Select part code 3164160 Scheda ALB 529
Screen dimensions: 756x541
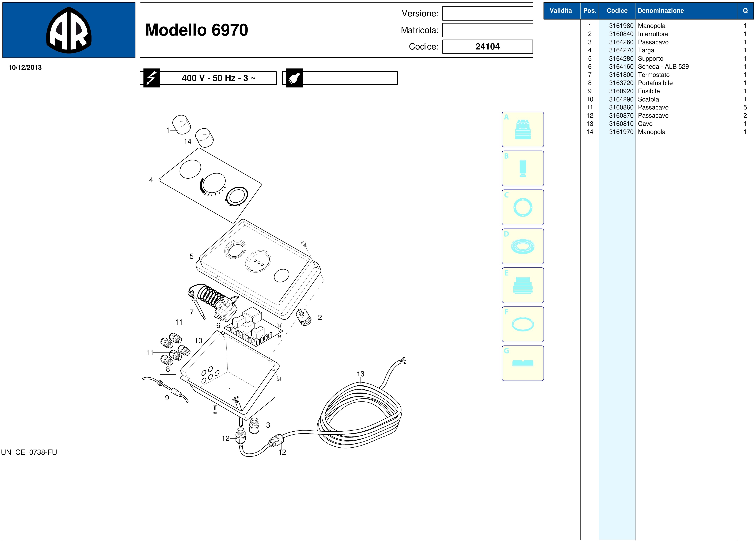621,67
